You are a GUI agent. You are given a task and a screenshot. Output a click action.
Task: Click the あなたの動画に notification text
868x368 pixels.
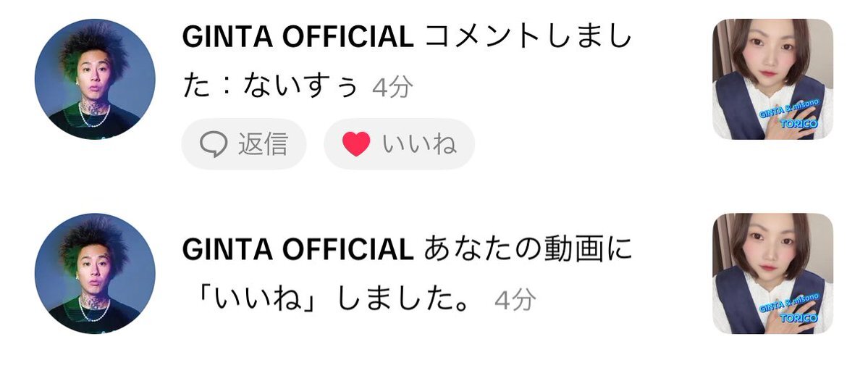click(x=528, y=250)
